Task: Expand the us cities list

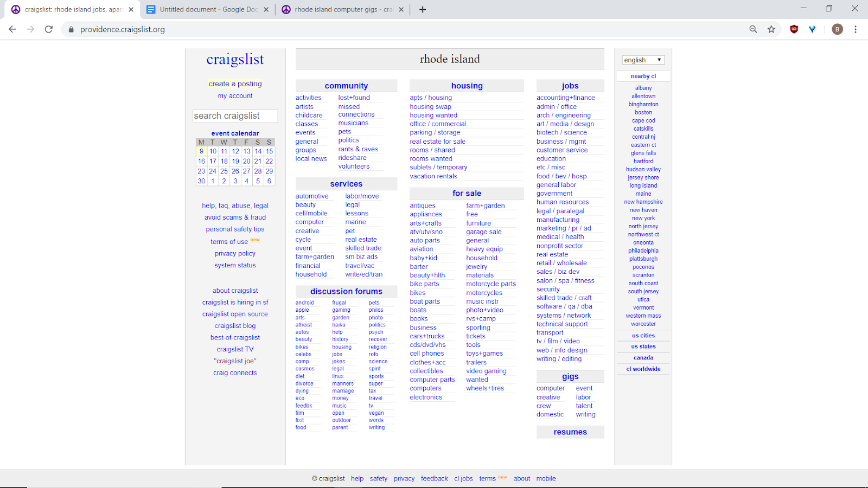Action: pos(643,336)
